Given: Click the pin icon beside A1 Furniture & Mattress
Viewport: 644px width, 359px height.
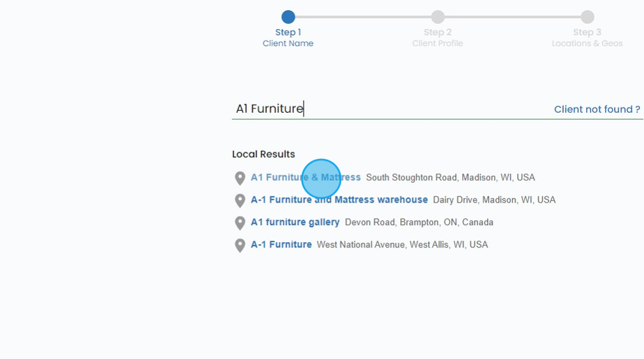Looking at the screenshot, I should (240, 178).
